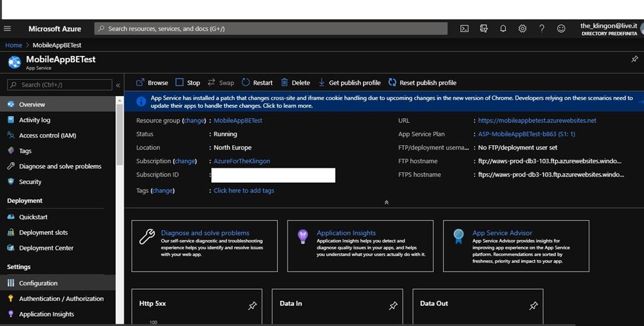
Task: Change the resource group
Action: pos(194,121)
